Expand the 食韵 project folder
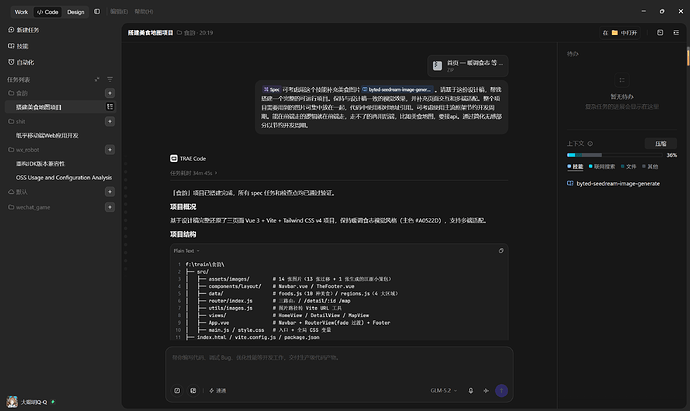This screenshot has height=411, width=690. (18, 93)
